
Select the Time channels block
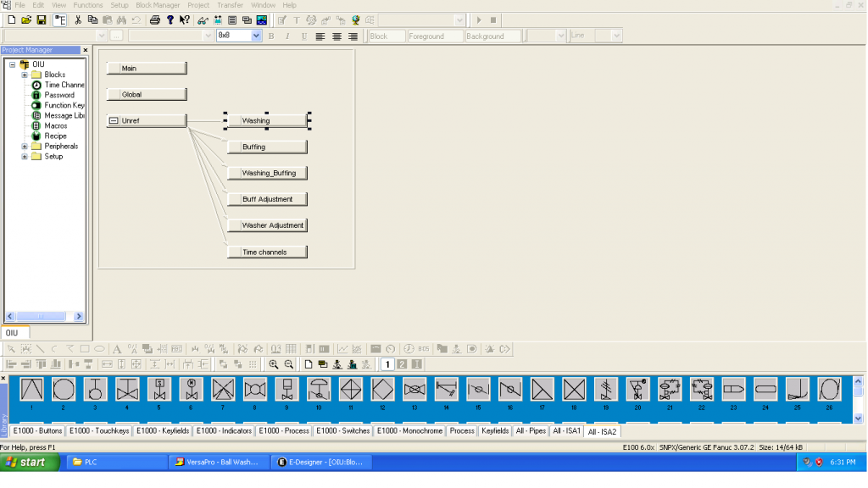tap(267, 252)
